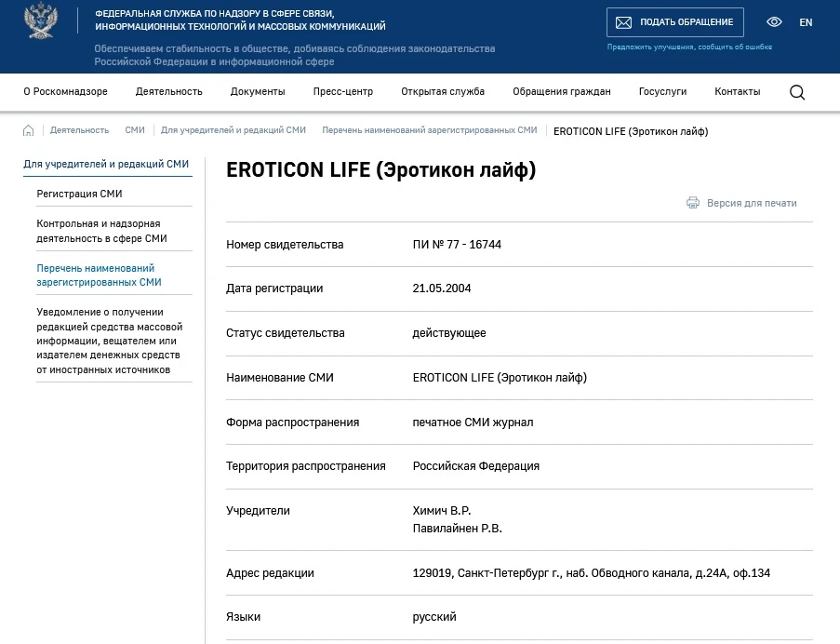Switch site language to EN
This screenshot has height=644, width=840.
pyautogui.click(x=806, y=22)
